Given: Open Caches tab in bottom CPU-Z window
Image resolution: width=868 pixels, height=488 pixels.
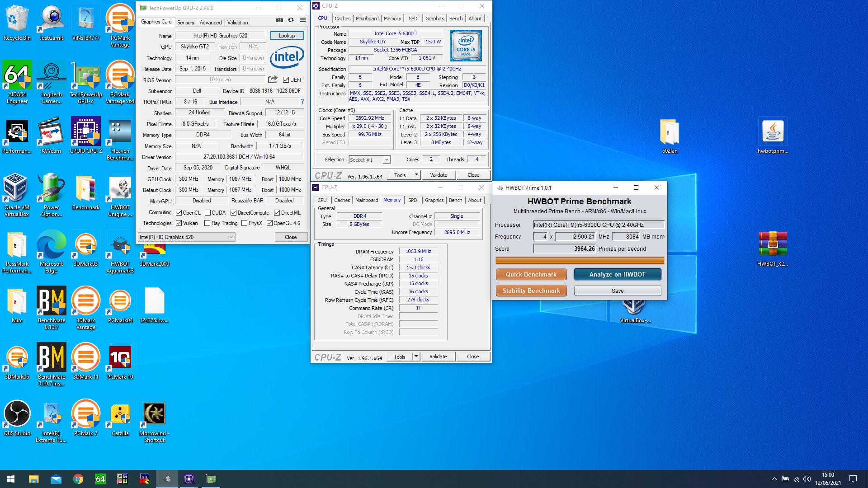Looking at the screenshot, I should click(342, 200).
